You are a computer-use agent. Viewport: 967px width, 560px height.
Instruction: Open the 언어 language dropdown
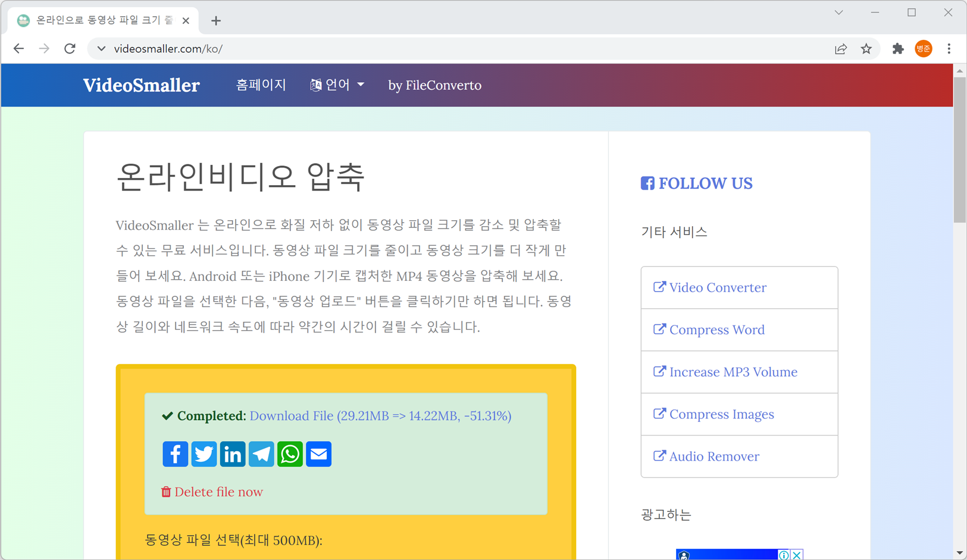[x=337, y=85]
